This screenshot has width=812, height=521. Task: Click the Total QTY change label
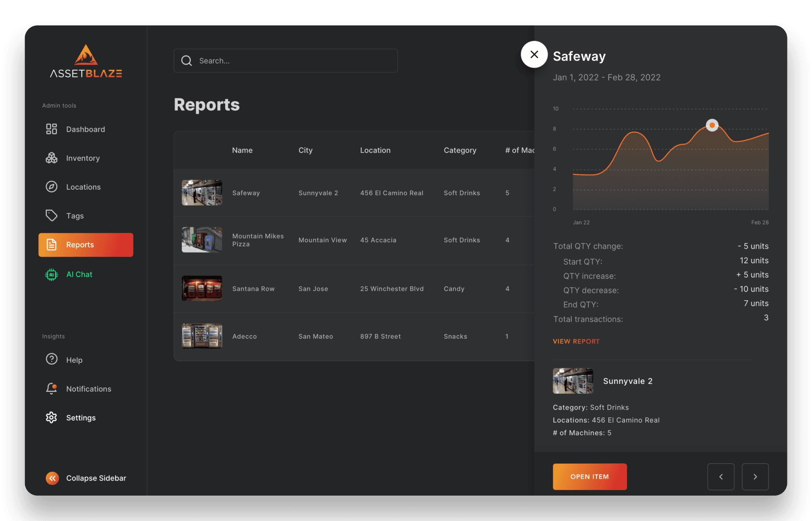[x=588, y=246]
